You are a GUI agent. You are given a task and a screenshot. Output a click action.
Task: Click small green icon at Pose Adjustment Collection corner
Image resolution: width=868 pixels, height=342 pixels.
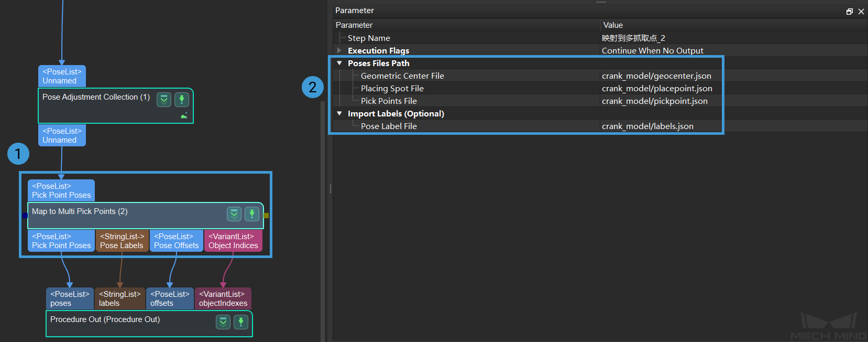coord(184,115)
